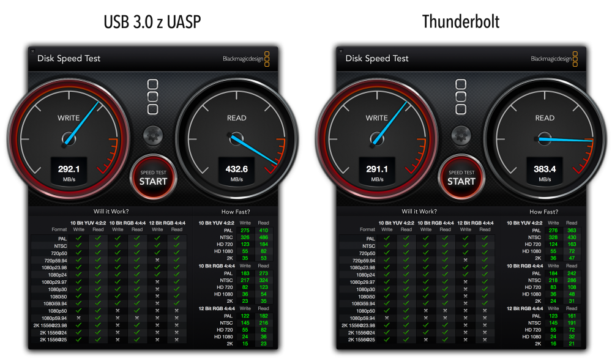Image resolution: width=612 pixels, height=364 pixels.
Task: Click the 'Thunderbolt' heading
Action: [x=461, y=21]
